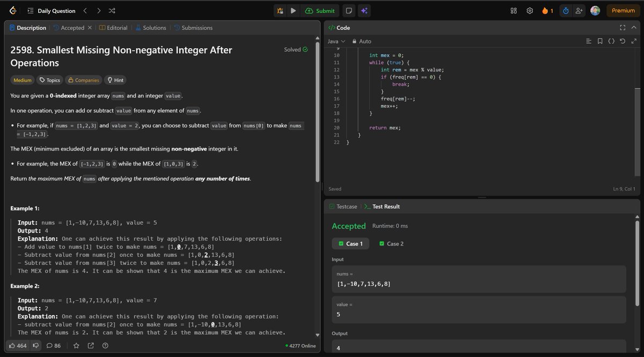This screenshot has width=644, height=357.
Task: Star the problem as favorite
Action: click(76, 346)
